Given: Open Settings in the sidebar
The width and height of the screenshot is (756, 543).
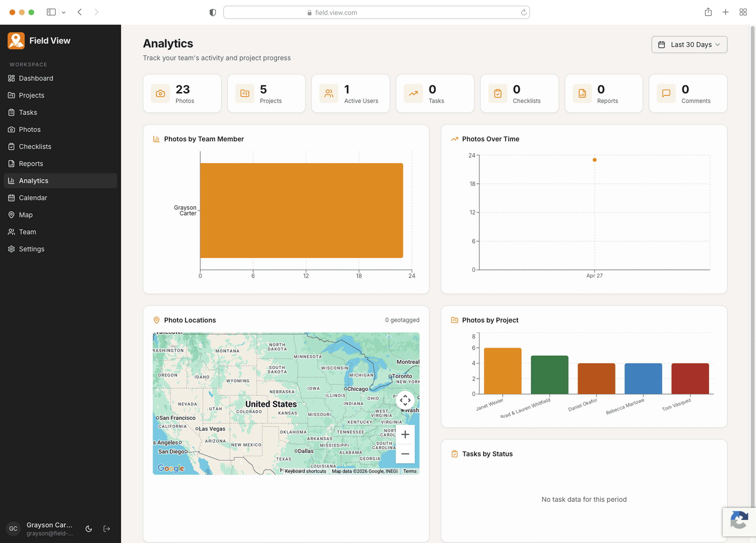Looking at the screenshot, I should tap(60, 249).
